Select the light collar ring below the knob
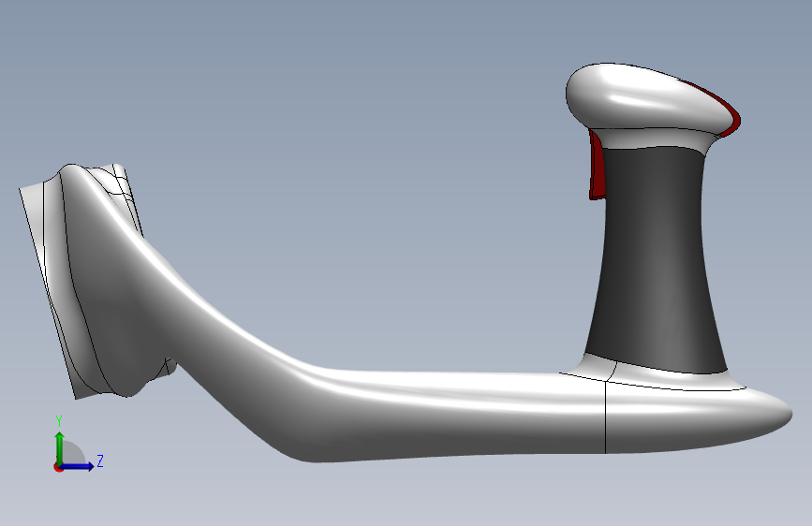 click(653, 138)
